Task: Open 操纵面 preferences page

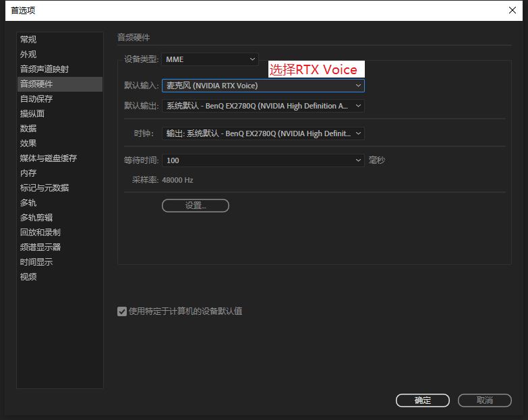Action: (32, 114)
